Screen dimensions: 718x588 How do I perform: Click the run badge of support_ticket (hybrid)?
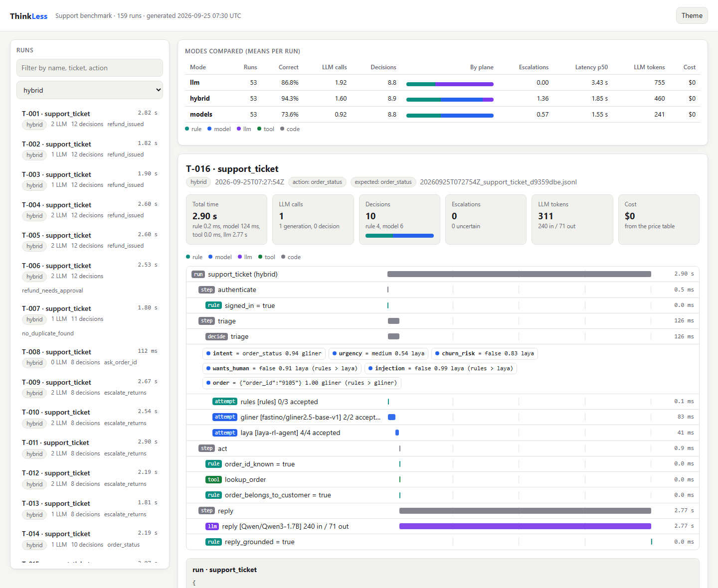click(198, 274)
